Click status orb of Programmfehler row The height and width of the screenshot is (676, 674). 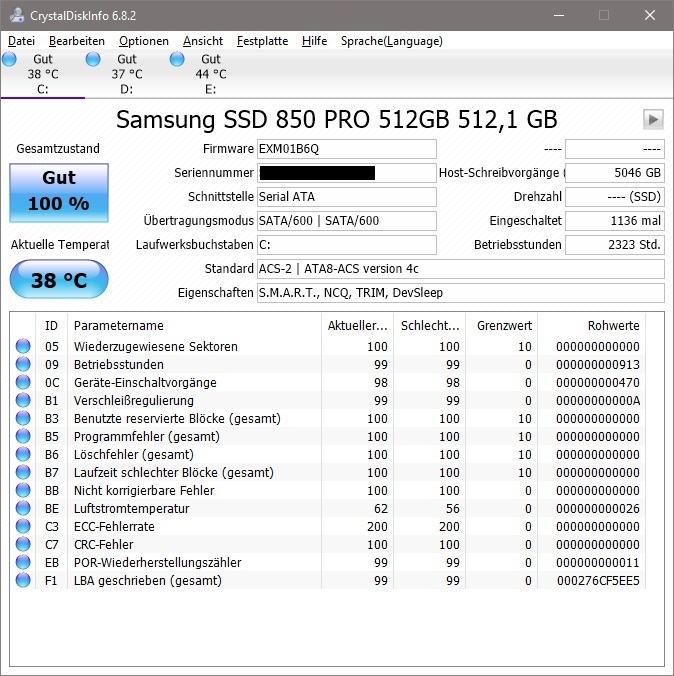pos(23,436)
